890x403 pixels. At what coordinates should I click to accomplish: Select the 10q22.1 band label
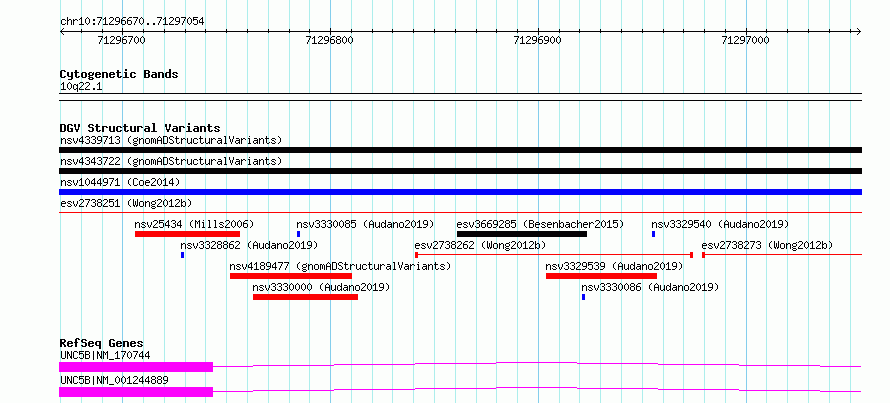(81, 87)
